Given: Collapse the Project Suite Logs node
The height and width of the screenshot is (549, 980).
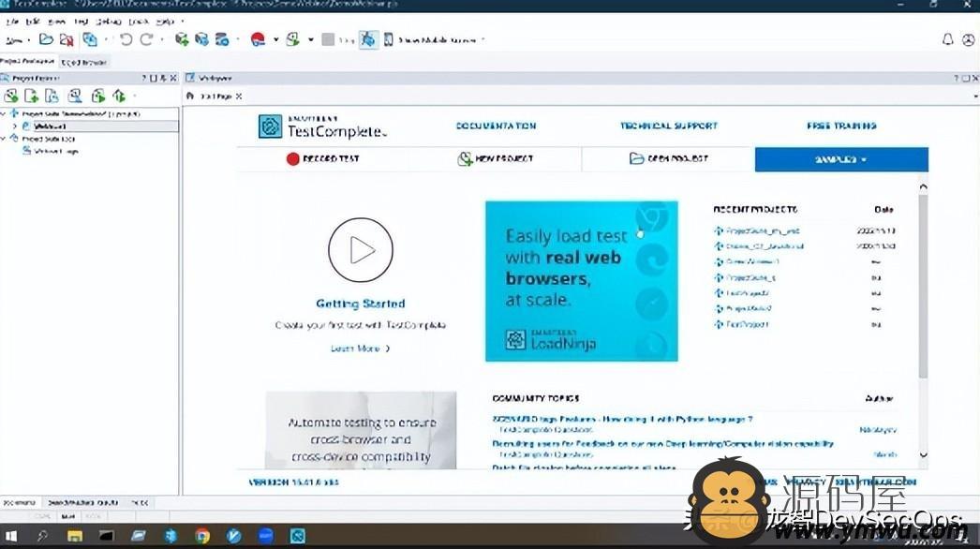Looking at the screenshot, I should pos(4,139).
